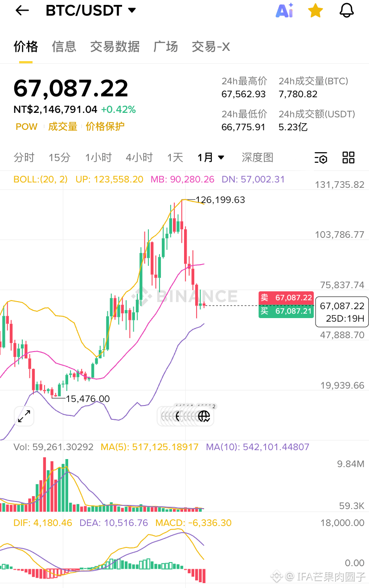Screen dimensions: 369x588
Task: Tap the 24h最高价 67,562.93 value
Action: point(244,94)
